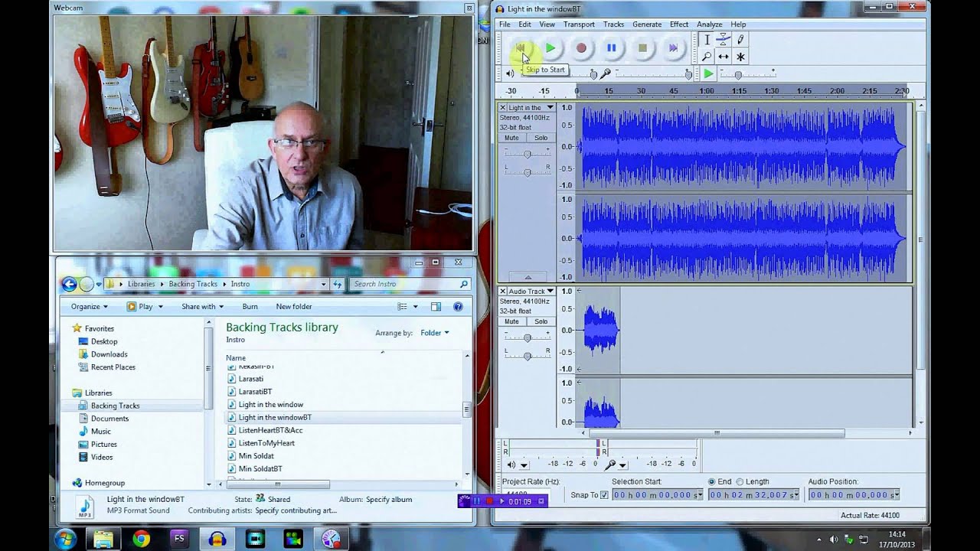980x551 pixels.
Task: Open the Tracks menu
Action: [613, 24]
